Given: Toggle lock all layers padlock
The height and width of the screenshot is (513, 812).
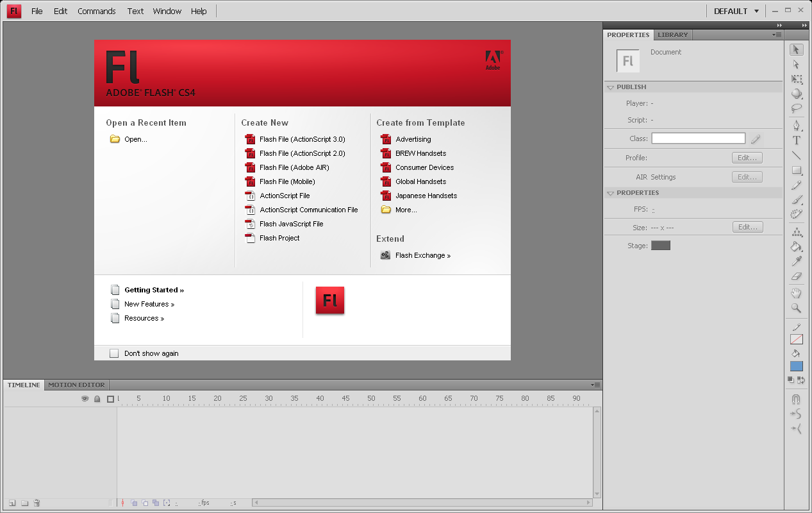Looking at the screenshot, I should [x=97, y=399].
